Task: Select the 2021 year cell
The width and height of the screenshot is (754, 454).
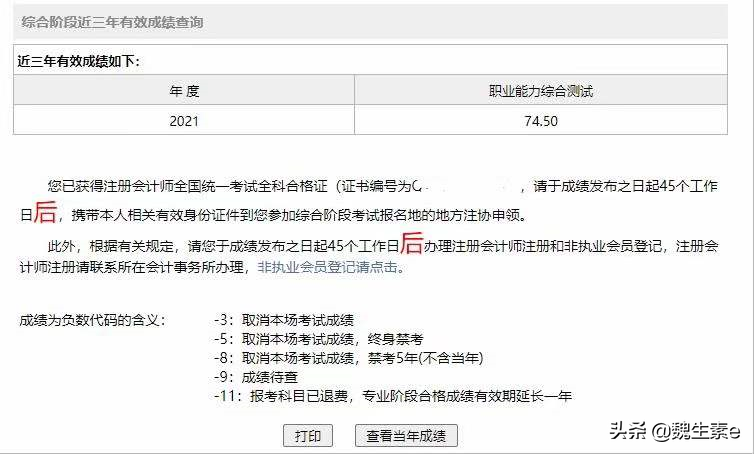Action: pyautogui.click(x=184, y=120)
